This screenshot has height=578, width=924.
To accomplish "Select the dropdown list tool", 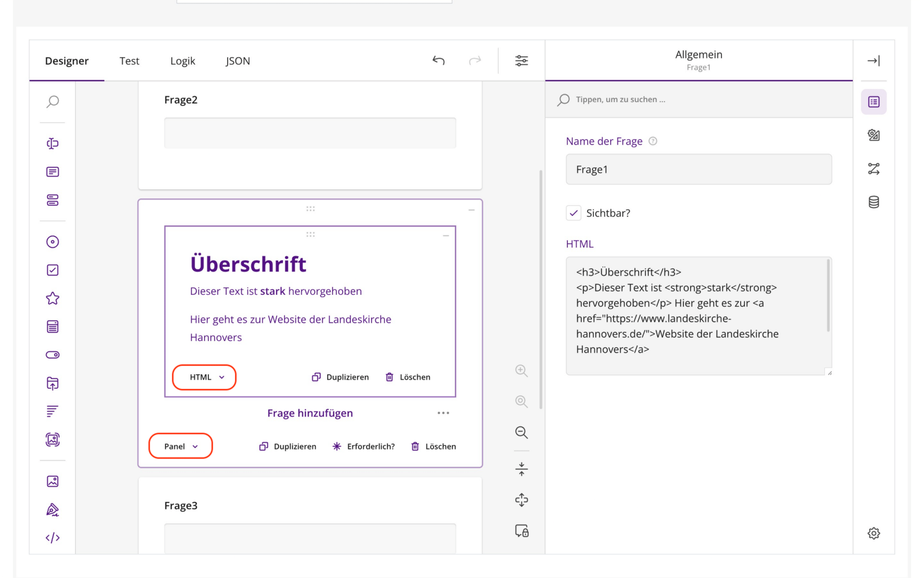I will (x=53, y=326).
